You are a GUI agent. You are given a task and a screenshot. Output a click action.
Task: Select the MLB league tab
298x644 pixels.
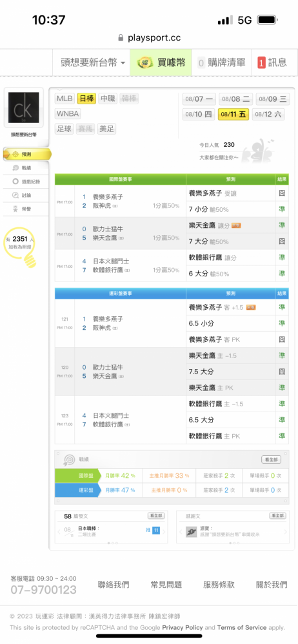coord(65,99)
